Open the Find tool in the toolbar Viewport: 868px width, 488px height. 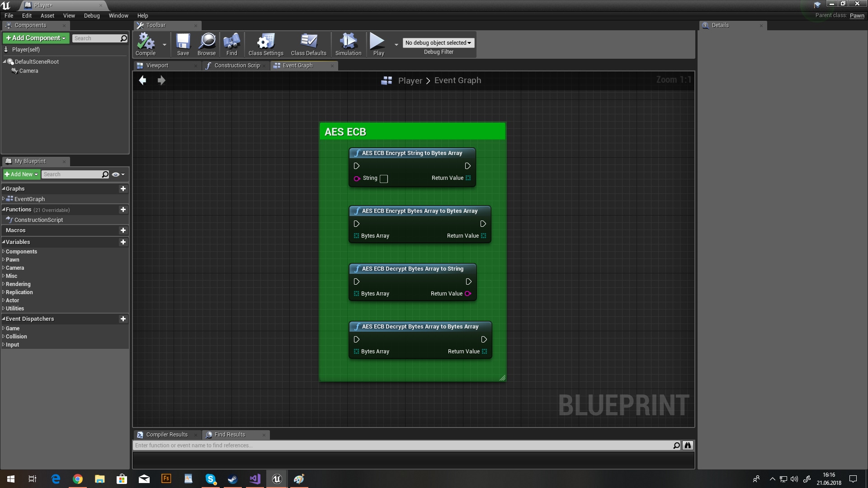(x=231, y=44)
